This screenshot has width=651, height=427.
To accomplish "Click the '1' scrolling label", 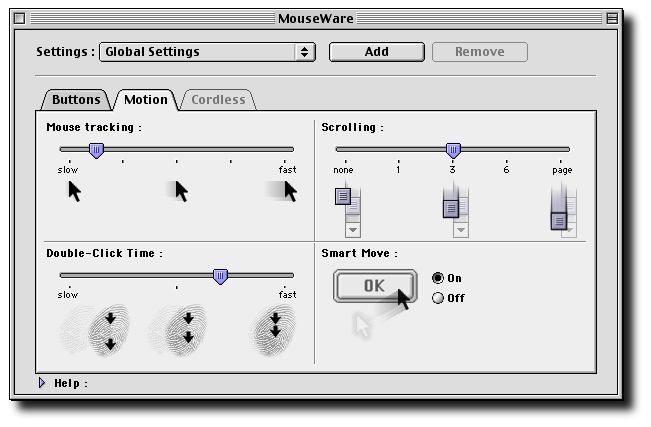I will coord(398,169).
